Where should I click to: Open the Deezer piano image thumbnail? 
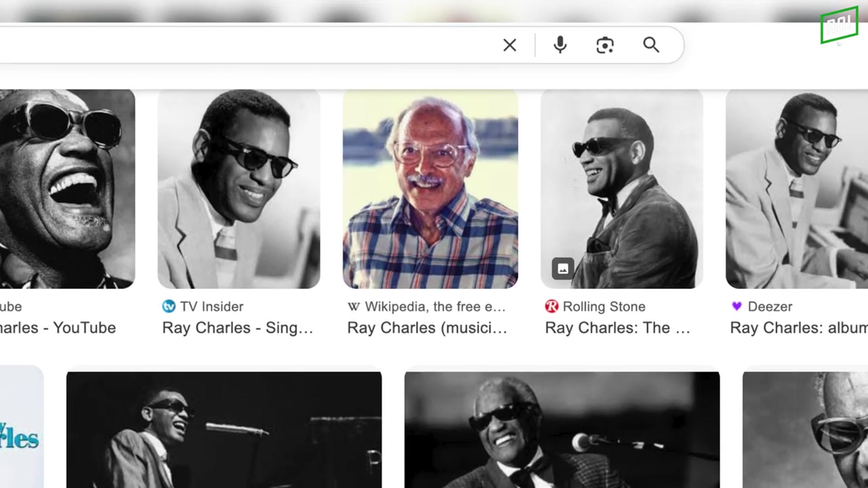[x=797, y=189]
